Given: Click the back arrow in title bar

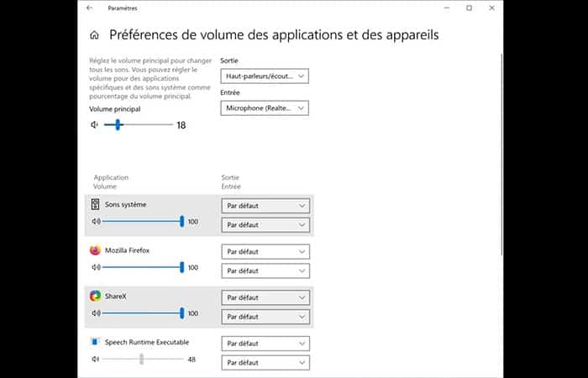Looking at the screenshot, I should tap(90, 8).
